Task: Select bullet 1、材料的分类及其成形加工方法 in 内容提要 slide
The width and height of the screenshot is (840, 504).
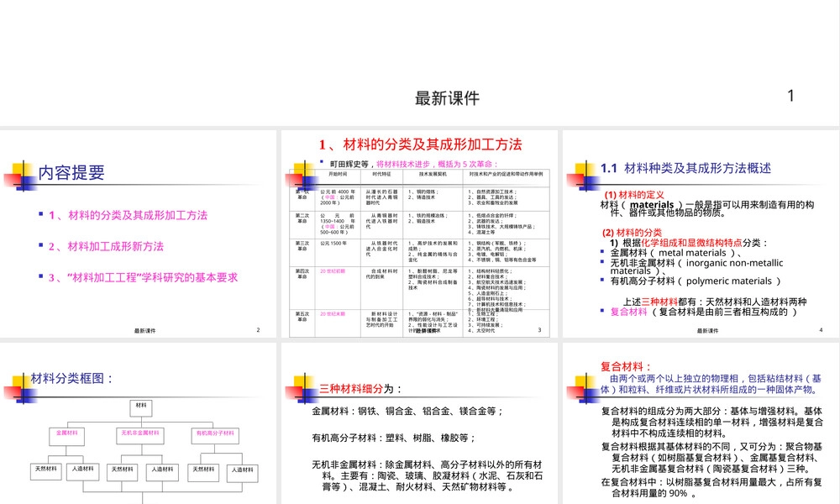Action: pos(128,215)
